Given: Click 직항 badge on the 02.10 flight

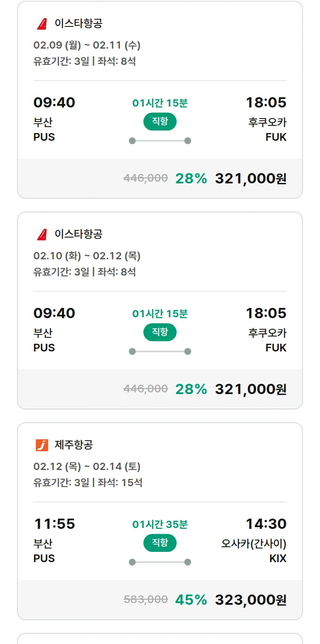Looking at the screenshot, I should point(160,332).
